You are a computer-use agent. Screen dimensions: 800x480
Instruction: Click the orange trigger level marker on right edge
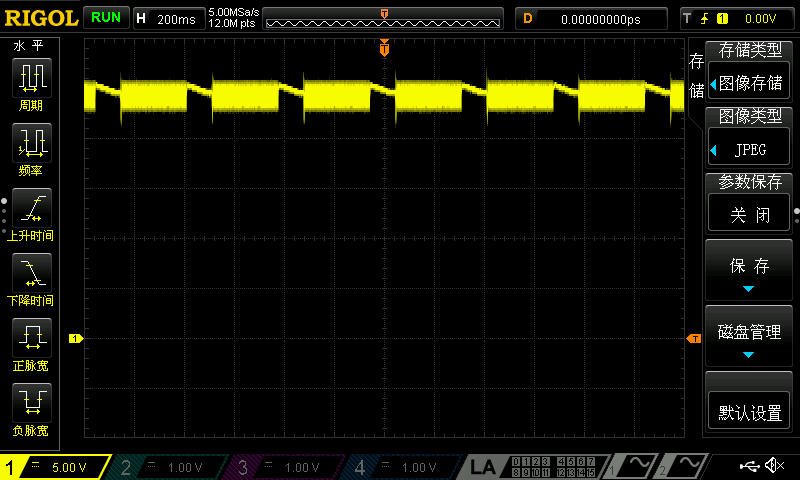click(x=694, y=338)
